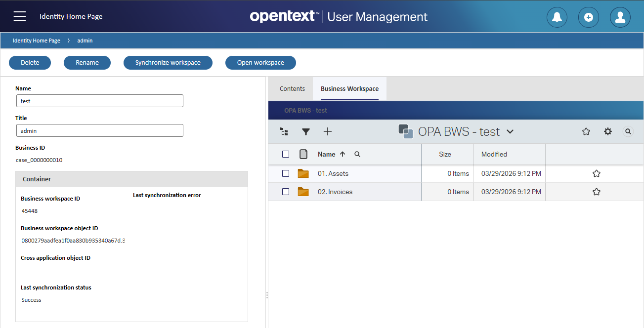Screen dimensions: 644x328
Task: Star the 01. Assets row
Action: coord(597,173)
